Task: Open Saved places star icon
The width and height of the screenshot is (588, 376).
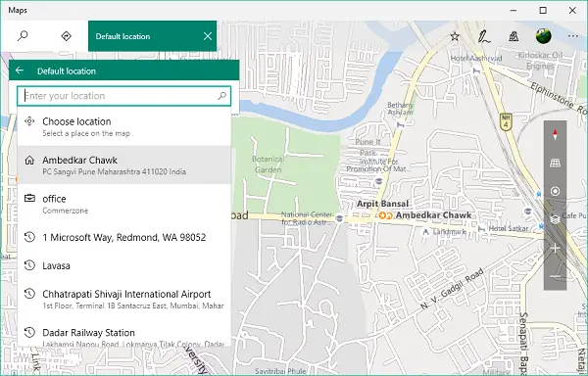Action: 455,36
